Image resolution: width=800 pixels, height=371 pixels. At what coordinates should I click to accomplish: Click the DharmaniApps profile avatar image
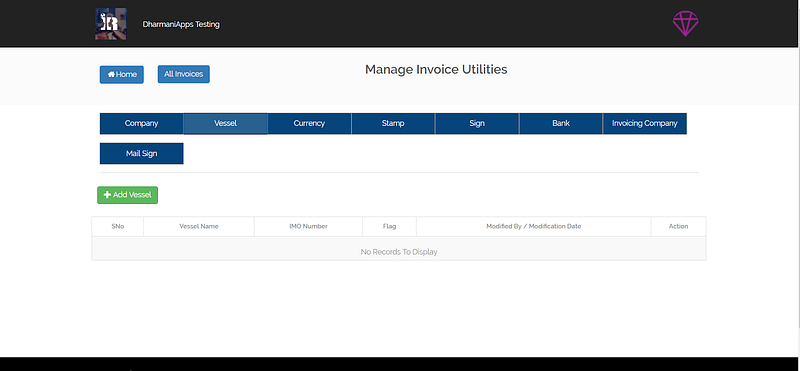111,24
